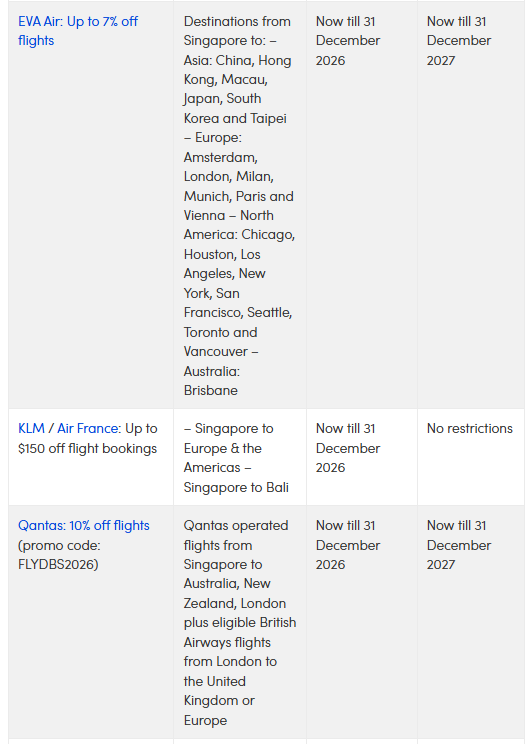Follow the Air France link

pos(88,428)
